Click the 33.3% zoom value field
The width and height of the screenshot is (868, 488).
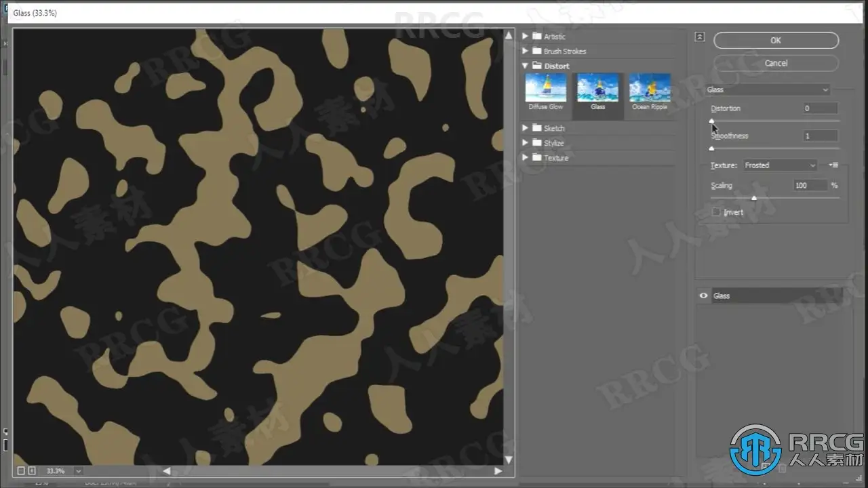pos(56,470)
